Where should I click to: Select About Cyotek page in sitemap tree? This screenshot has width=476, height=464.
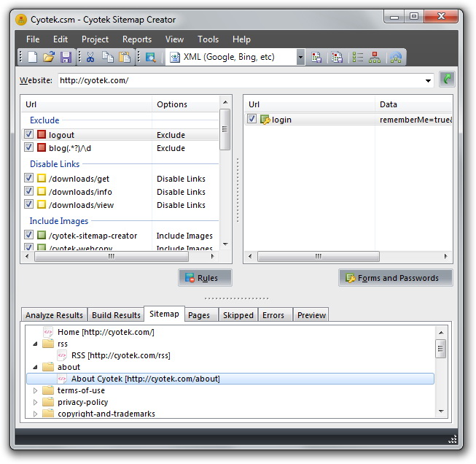tap(230, 379)
